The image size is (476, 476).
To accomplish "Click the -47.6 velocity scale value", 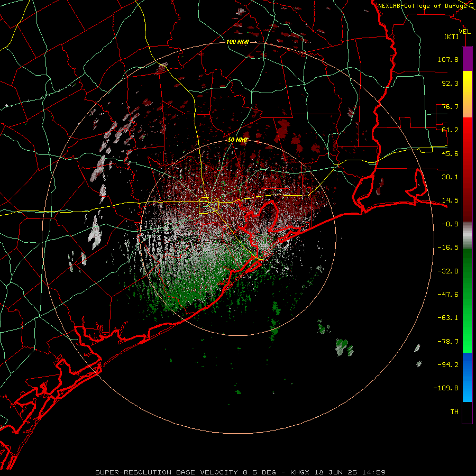I will coord(448,295).
